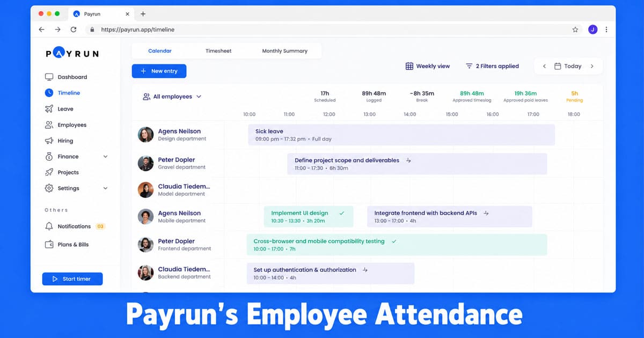Image resolution: width=644 pixels, height=338 pixels.
Task: Click the Employees people icon
Action: pos(49,125)
